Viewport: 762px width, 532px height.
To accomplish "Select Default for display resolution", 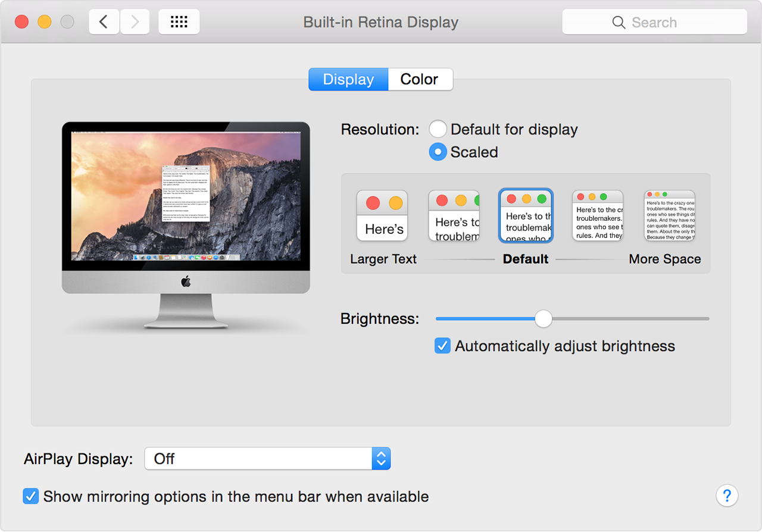I will 438,129.
